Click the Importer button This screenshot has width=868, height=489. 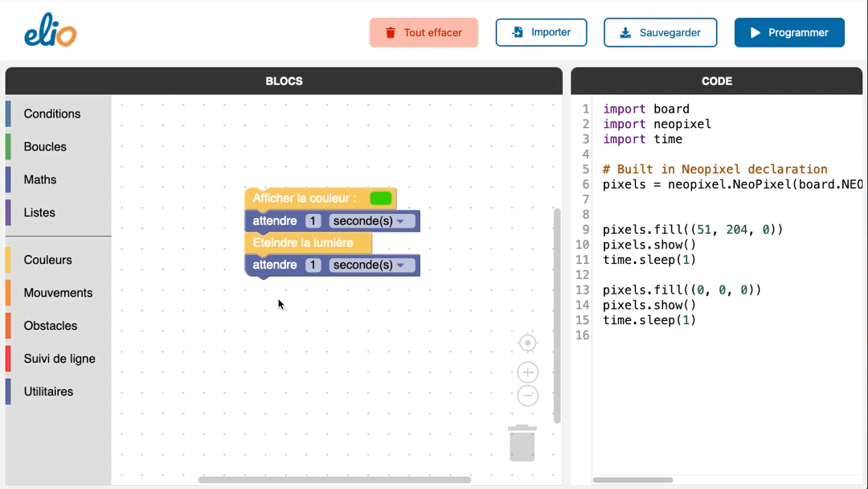coord(541,33)
